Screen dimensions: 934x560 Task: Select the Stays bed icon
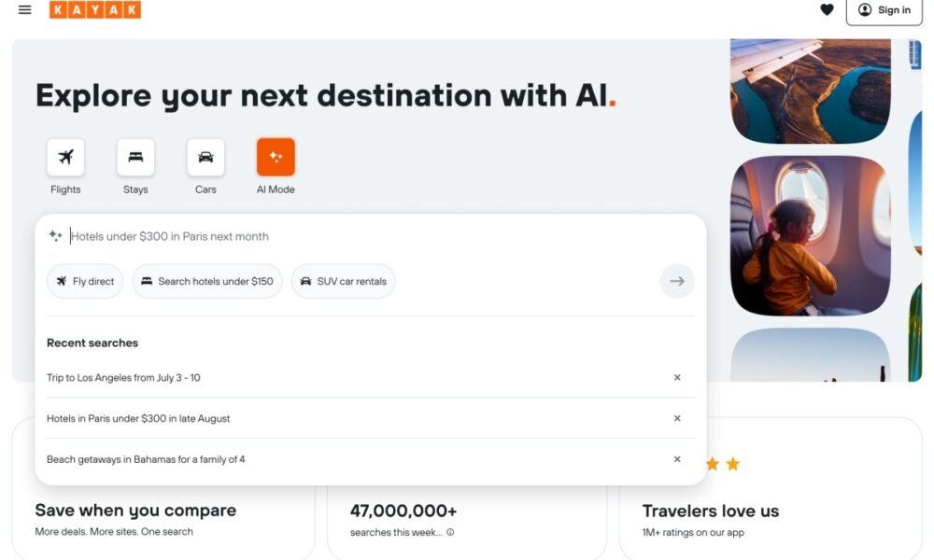[x=135, y=157]
